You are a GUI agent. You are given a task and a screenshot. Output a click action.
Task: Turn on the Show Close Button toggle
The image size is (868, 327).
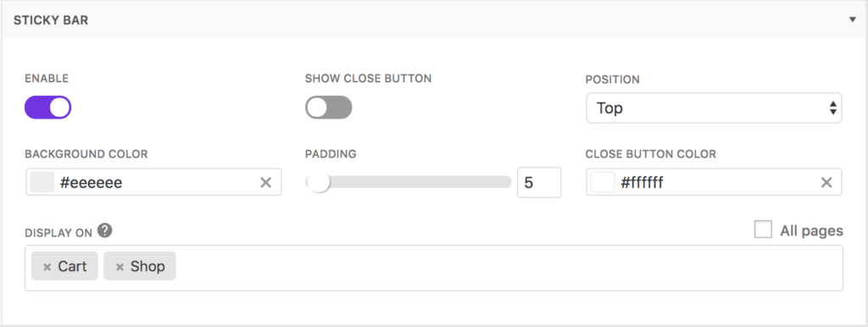coord(328,108)
